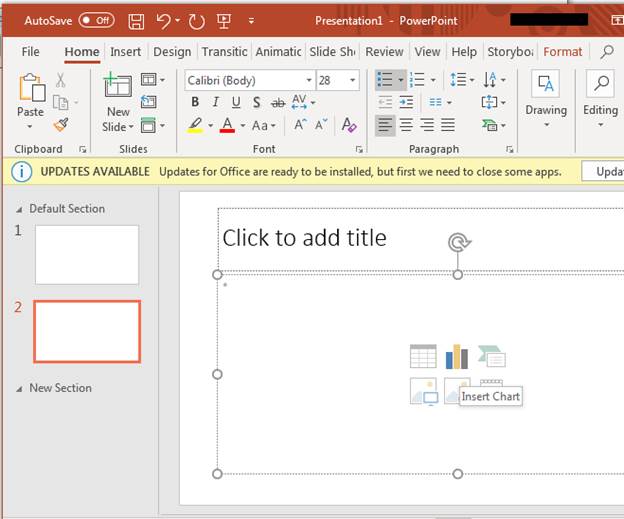
Task: Apply yellow text highlight color
Action: click(195, 125)
